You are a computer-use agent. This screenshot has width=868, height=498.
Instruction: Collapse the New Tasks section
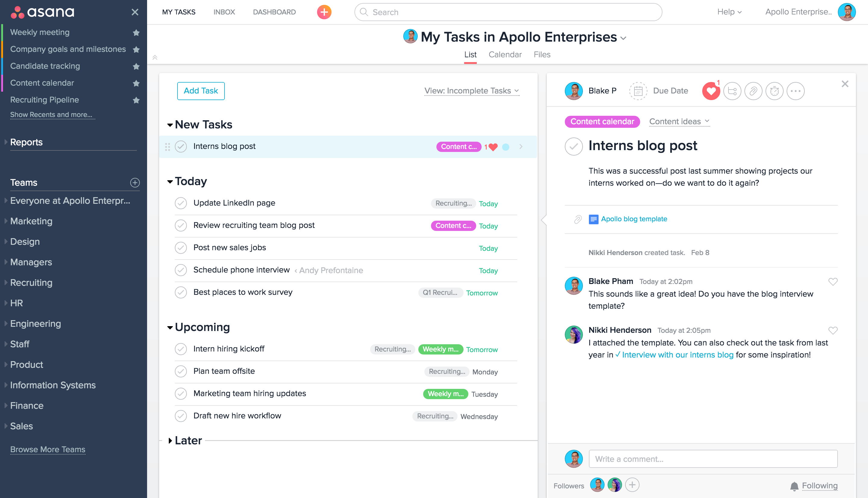pyautogui.click(x=170, y=125)
